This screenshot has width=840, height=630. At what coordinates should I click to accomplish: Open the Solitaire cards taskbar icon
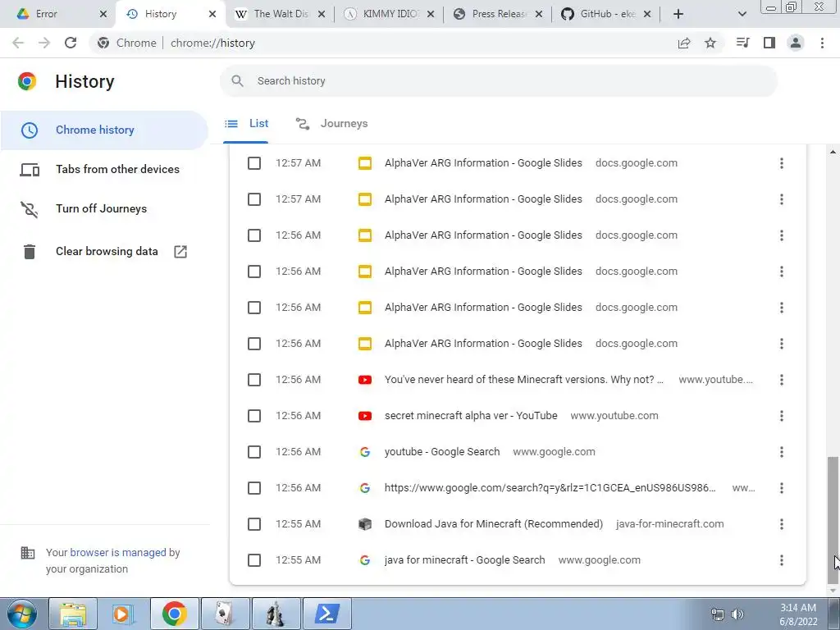click(225, 614)
